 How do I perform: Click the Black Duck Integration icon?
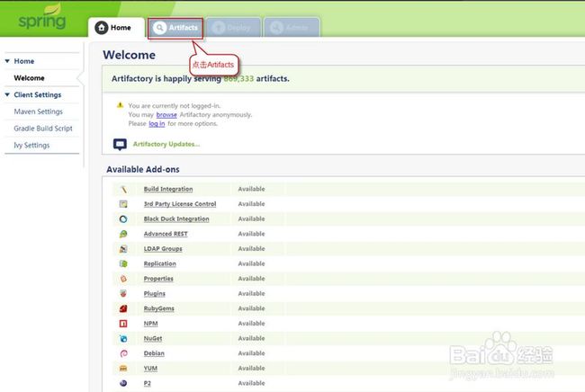(123, 219)
